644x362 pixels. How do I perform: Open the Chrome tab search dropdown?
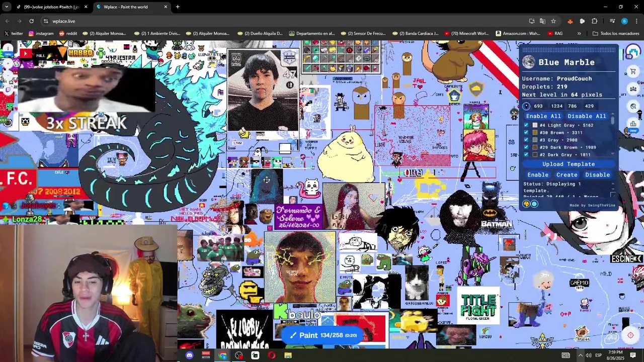7,7
